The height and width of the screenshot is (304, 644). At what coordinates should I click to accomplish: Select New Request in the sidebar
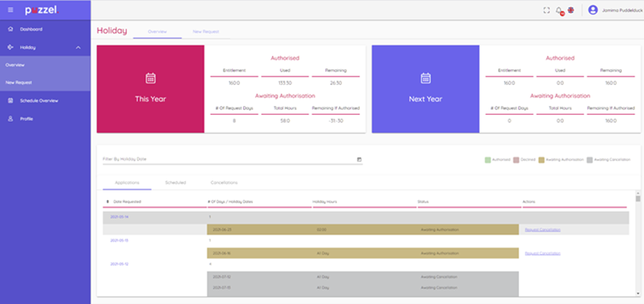19,83
